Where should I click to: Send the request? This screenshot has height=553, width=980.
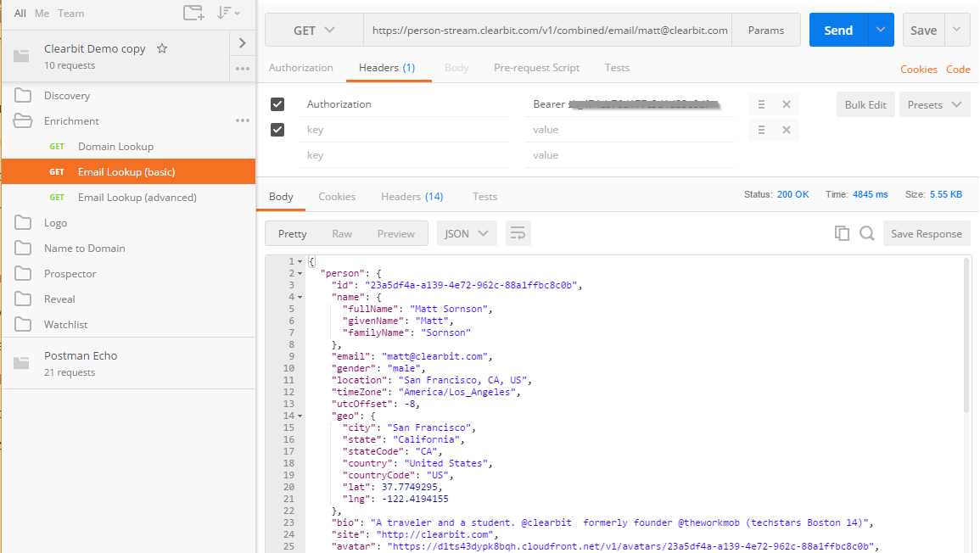[838, 30]
